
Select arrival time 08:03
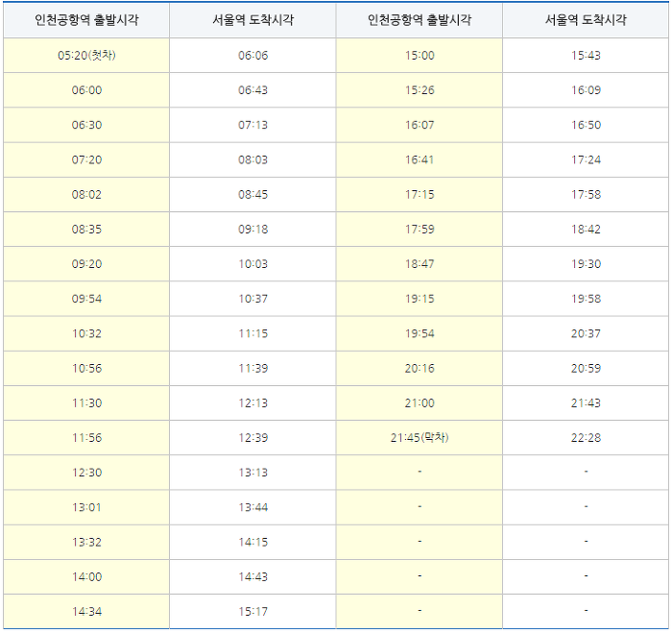point(252,159)
